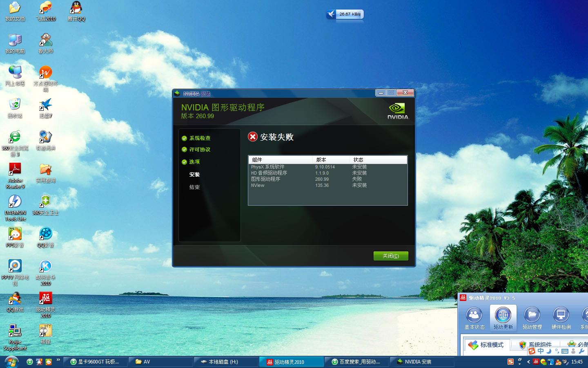Open 硬件检测 in 驱动精灵 window
This screenshot has width=588, height=368.
(x=561, y=318)
